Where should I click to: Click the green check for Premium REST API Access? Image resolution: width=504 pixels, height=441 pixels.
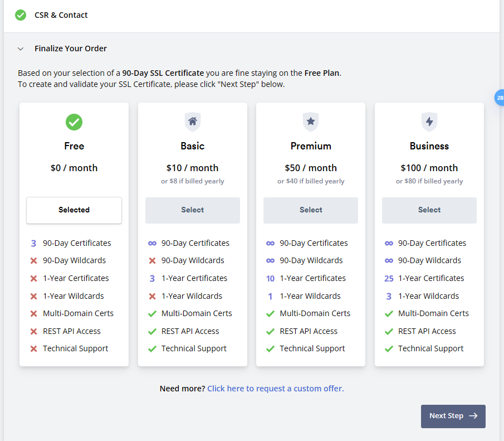click(271, 331)
